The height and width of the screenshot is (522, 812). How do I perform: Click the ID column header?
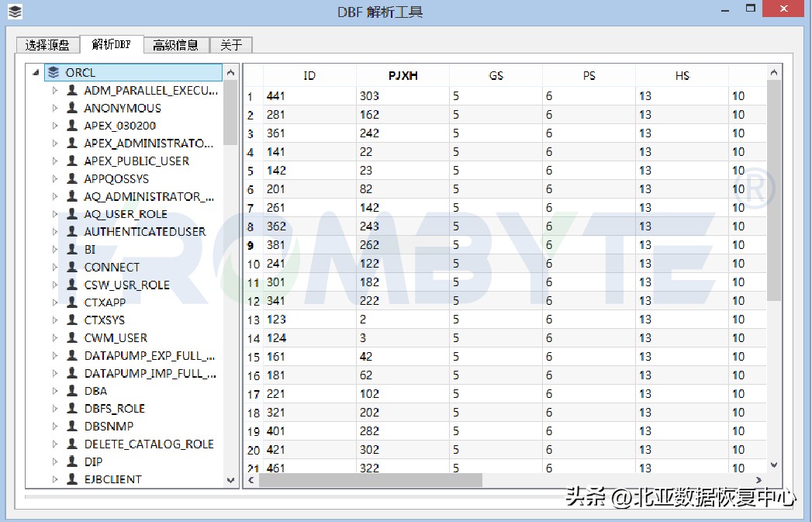309,75
